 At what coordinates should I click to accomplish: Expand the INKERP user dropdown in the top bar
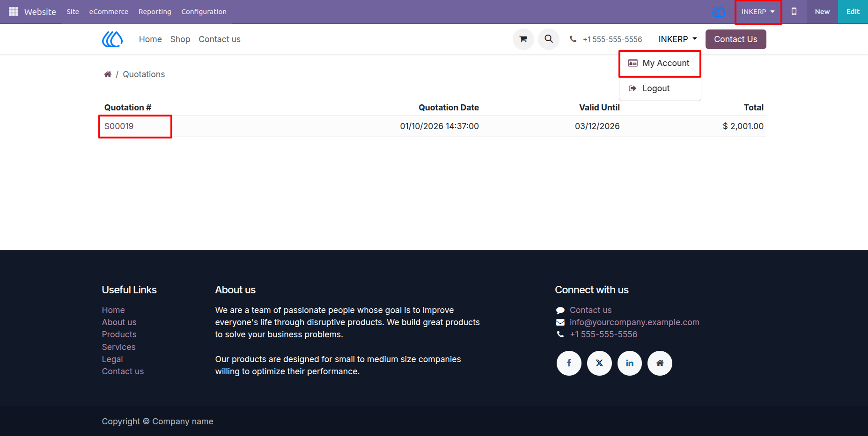[x=758, y=12]
